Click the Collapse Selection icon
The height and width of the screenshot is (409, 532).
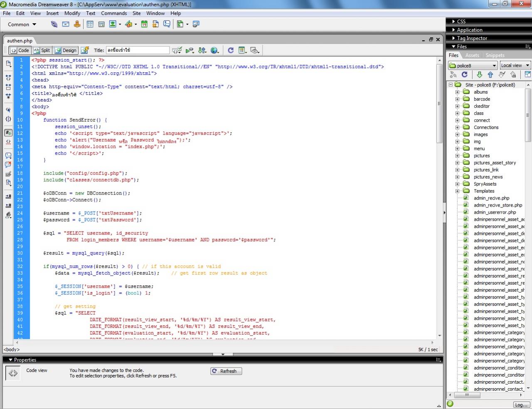click(8, 87)
